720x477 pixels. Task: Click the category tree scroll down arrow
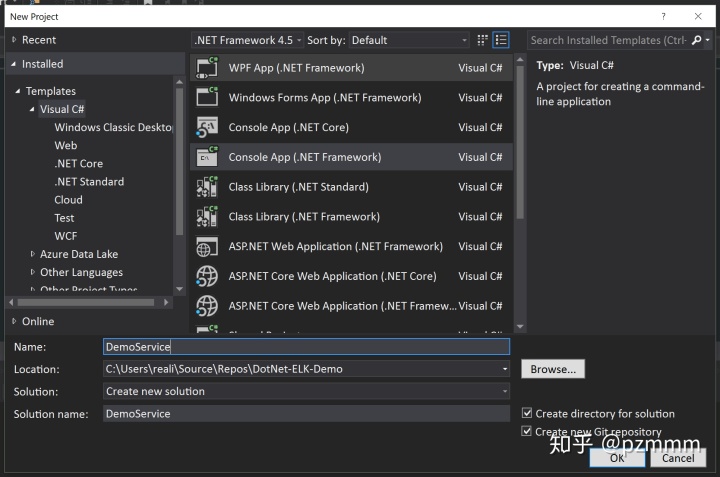coord(180,289)
